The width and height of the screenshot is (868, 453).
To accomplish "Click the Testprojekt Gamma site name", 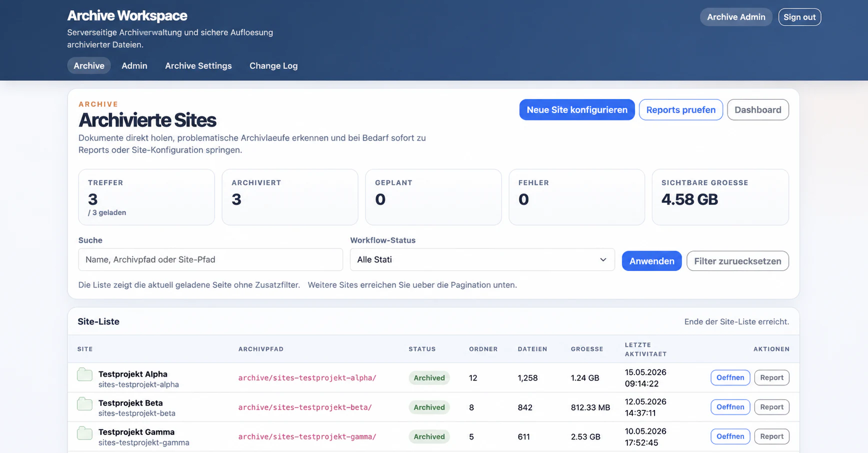I will point(136,432).
